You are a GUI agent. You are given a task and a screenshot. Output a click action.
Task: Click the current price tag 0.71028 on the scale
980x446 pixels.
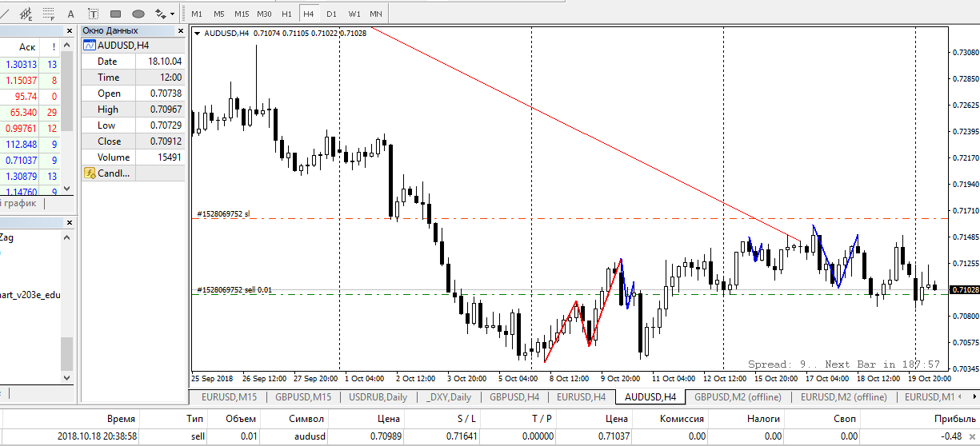click(x=963, y=289)
